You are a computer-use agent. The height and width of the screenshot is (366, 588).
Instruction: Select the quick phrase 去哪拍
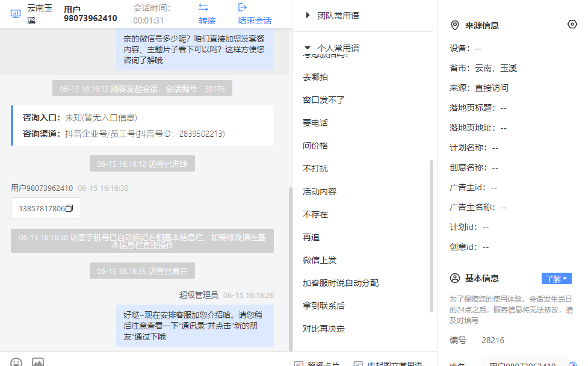pos(315,77)
